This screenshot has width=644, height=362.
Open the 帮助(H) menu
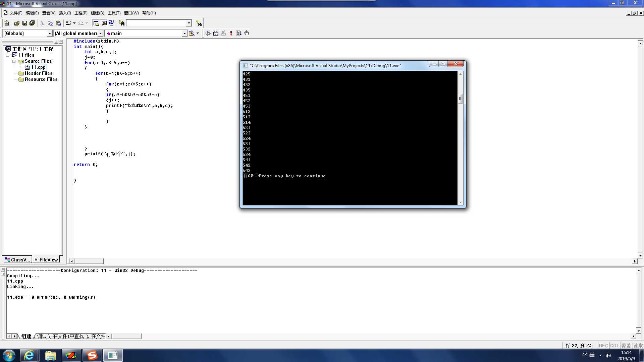(x=149, y=13)
